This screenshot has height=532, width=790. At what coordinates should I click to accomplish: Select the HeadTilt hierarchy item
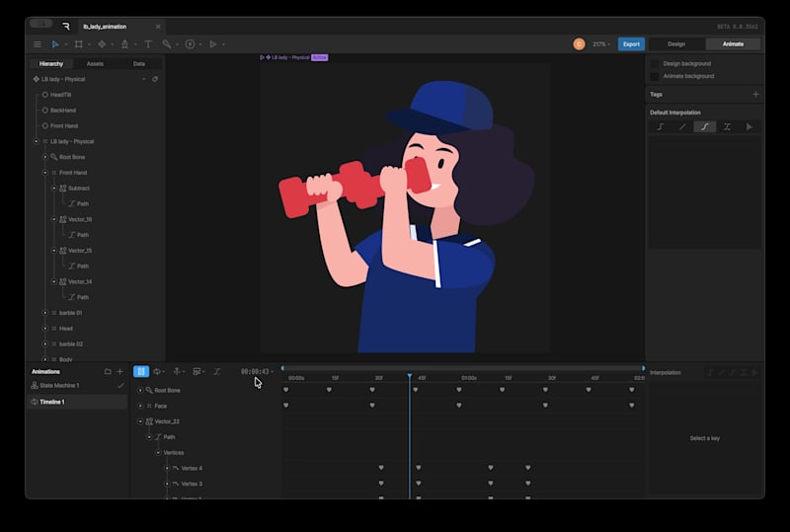(x=60, y=95)
